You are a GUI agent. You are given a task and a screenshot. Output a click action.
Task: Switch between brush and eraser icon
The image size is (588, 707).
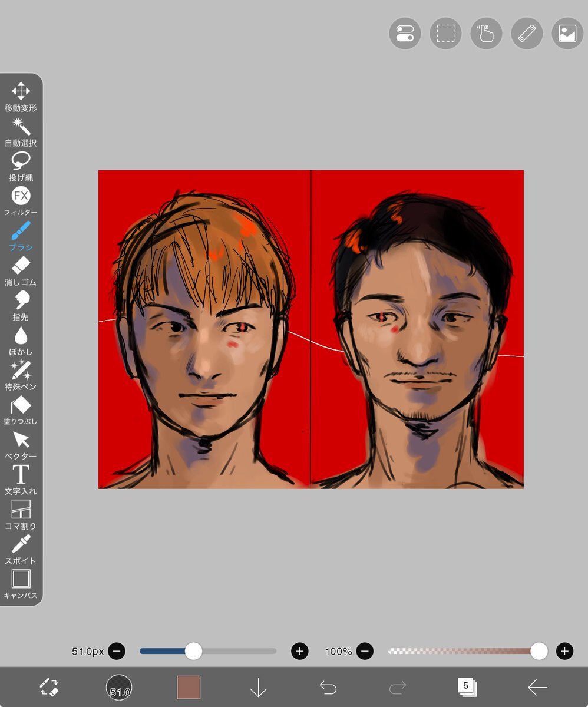tap(49, 687)
